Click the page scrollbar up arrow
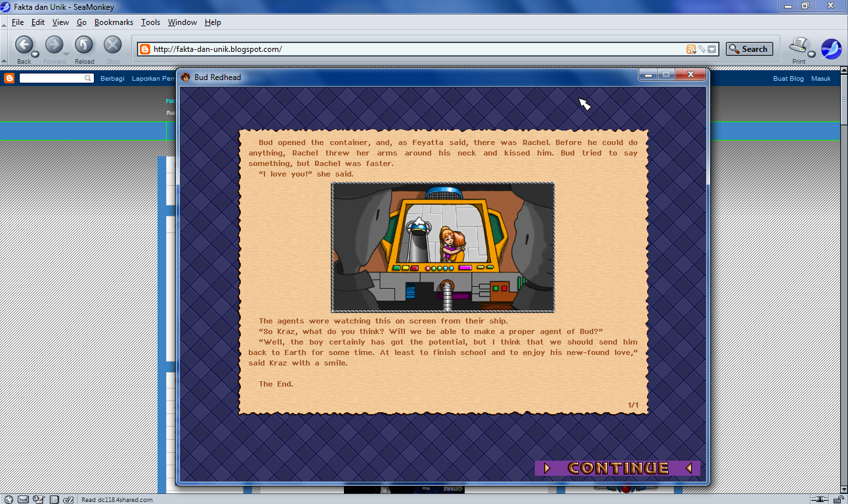This screenshot has height=504, width=848. pos(844,71)
